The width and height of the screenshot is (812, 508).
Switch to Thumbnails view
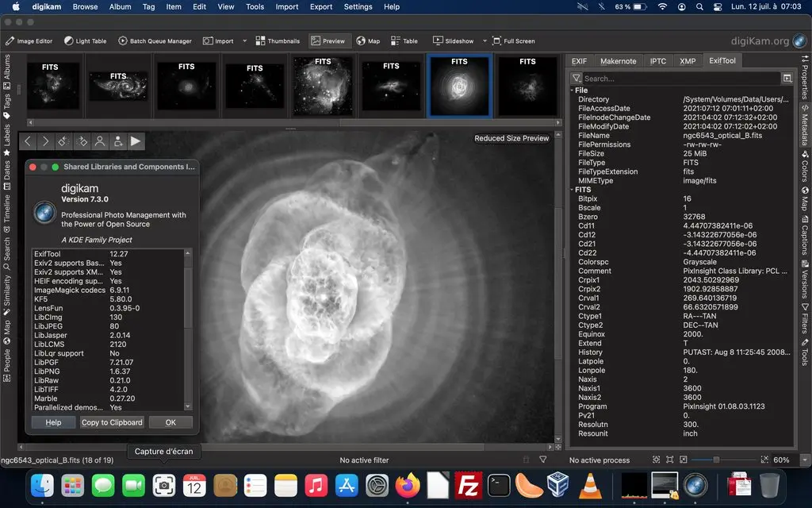coord(278,41)
